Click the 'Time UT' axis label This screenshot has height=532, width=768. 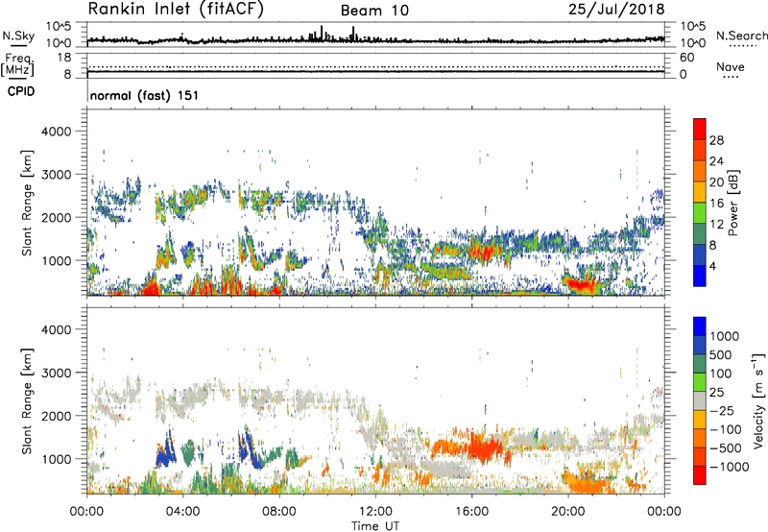(375, 526)
